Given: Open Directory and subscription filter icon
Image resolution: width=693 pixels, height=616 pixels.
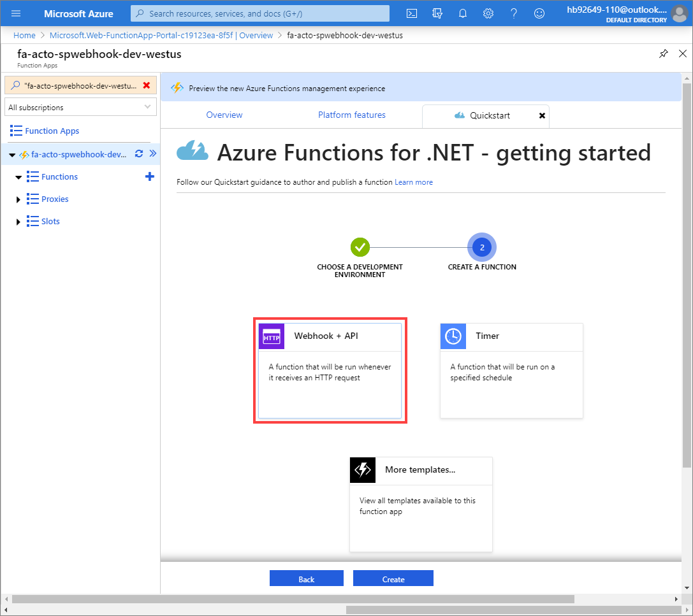Looking at the screenshot, I should [437, 13].
